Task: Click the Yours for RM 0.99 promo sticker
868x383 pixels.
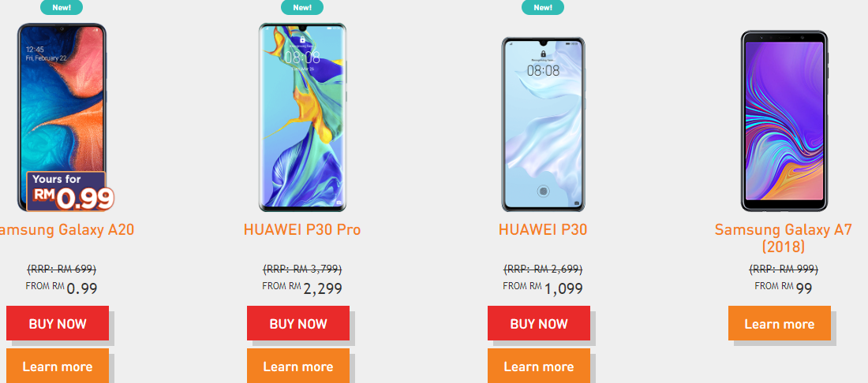Action: [x=70, y=191]
